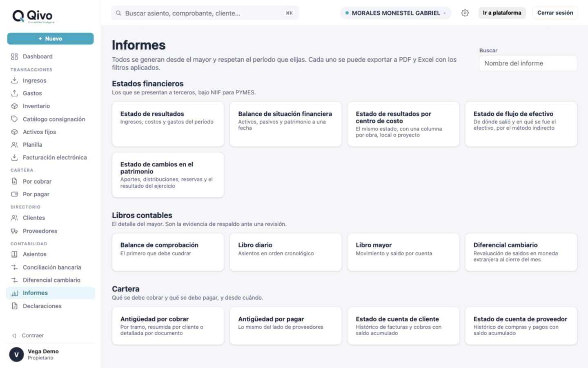Click Cerrar sesión button
This screenshot has width=588, height=368.
(555, 13)
